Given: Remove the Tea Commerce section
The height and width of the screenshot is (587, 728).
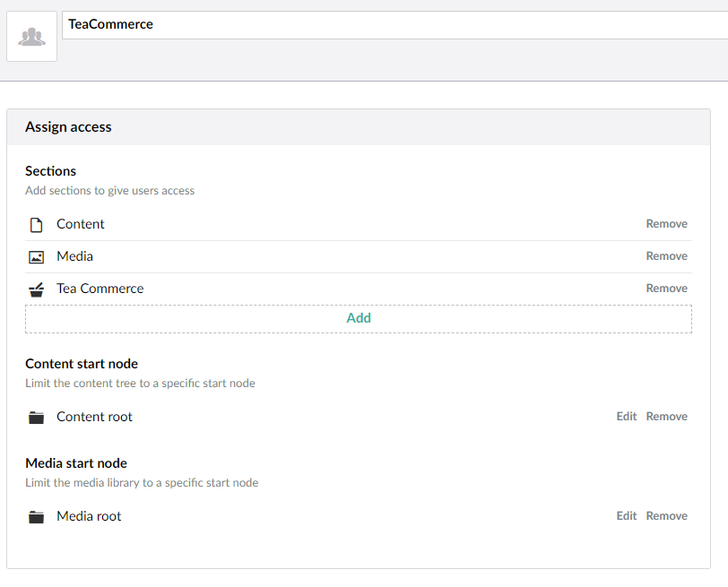Looking at the screenshot, I should pyautogui.click(x=666, y=289).
